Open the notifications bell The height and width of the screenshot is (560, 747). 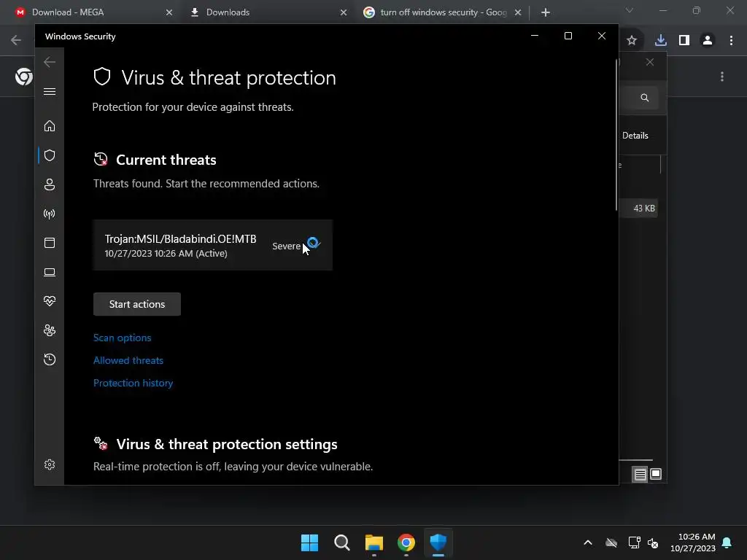[727, 542]
